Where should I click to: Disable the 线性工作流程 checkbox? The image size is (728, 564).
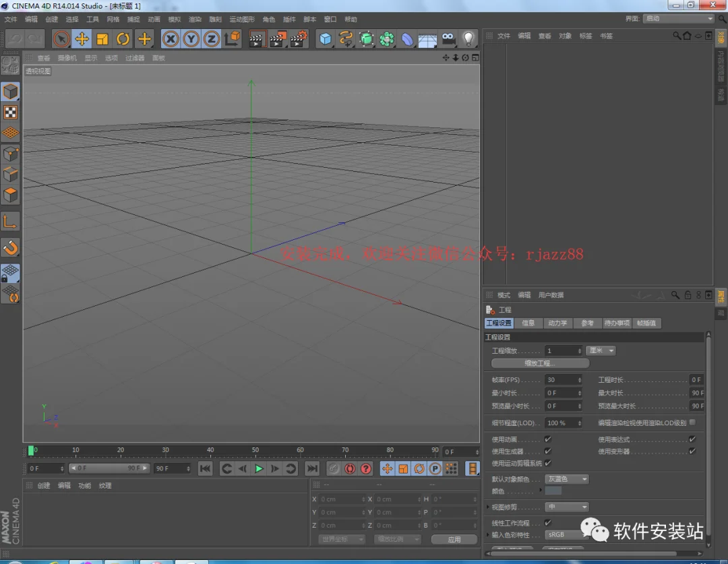coord(548,523)
